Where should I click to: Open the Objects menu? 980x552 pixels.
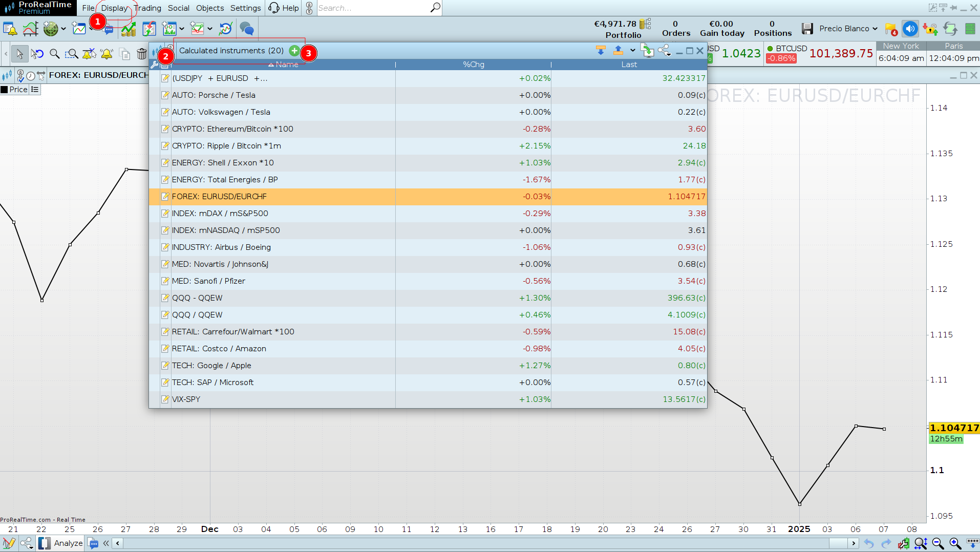(x=210, y=8)
